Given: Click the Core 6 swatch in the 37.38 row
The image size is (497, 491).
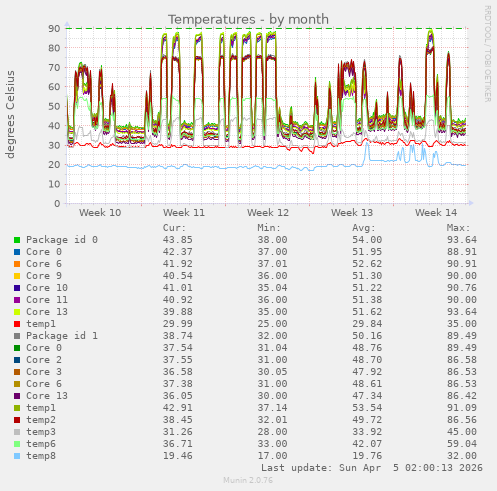Looking at the screenshot, I should point(17,384).
